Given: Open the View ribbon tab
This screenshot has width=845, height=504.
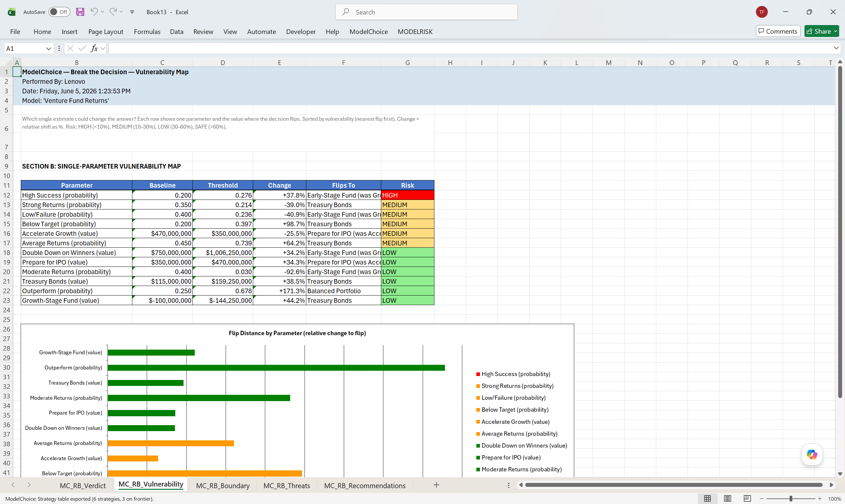Looking at the screenshot, I should pyautogui.click(x=230, y=32).
